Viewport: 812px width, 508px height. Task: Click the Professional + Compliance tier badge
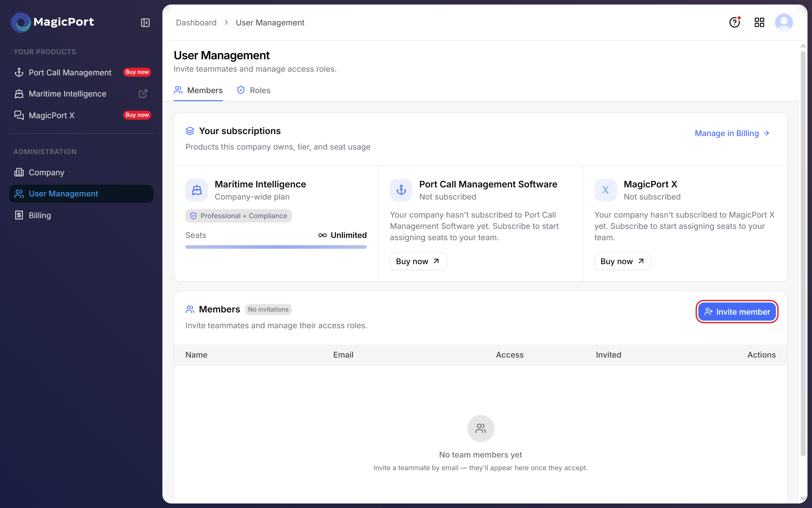(x=239, y=216)
